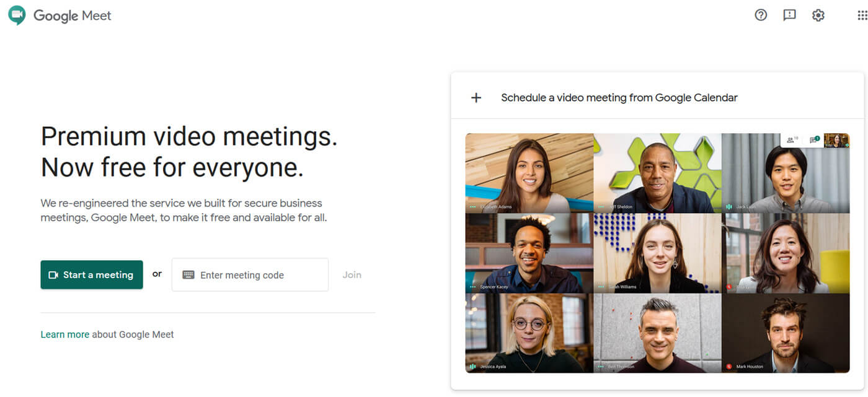Open the Google apps grid icon
Screen dimensions: 868x397
point(862,15)
